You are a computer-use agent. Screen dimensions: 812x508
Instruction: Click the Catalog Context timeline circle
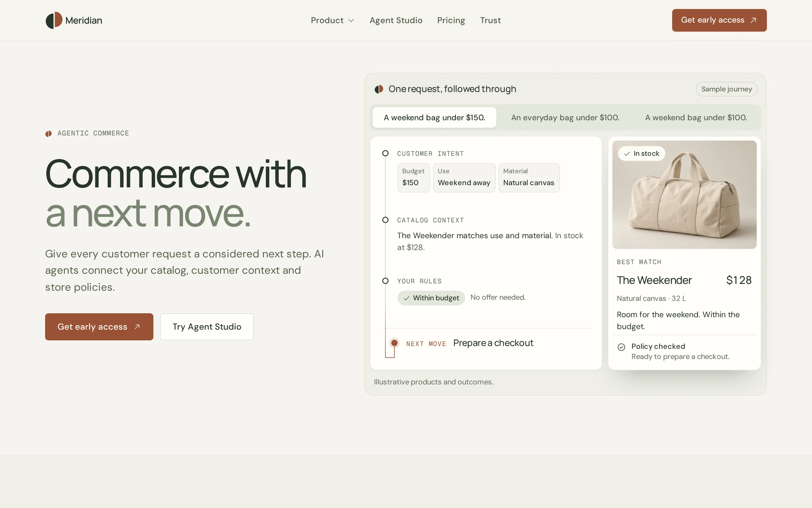point(385,220)
